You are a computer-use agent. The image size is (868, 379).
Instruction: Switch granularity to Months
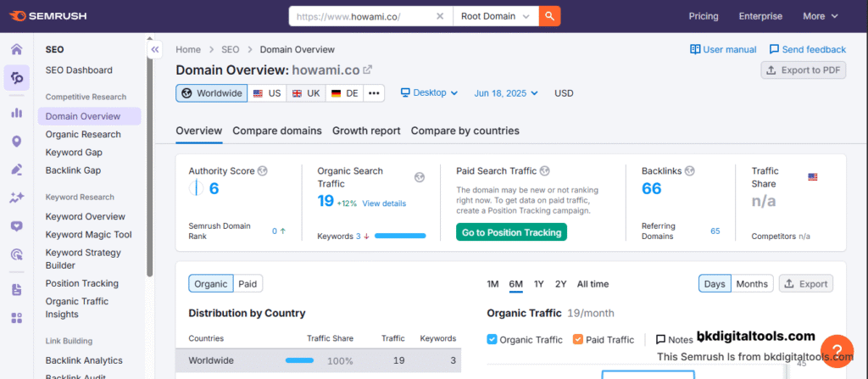tap(752, 284)
